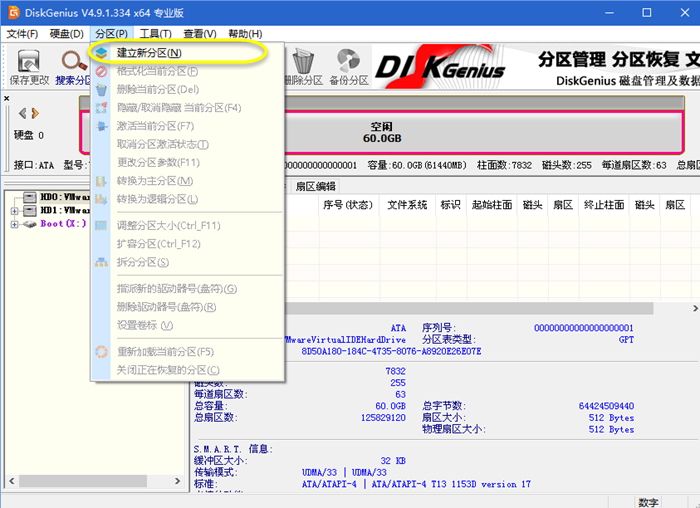The width and height of the screenshot is (700, 508).
Task: Click 转换为主分区(M) menu entry
Action: click(187, 181)
